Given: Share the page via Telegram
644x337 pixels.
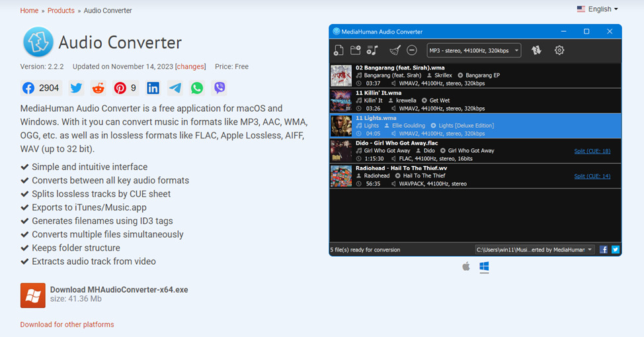Looking at the screenshot, I should pos(175,88).
